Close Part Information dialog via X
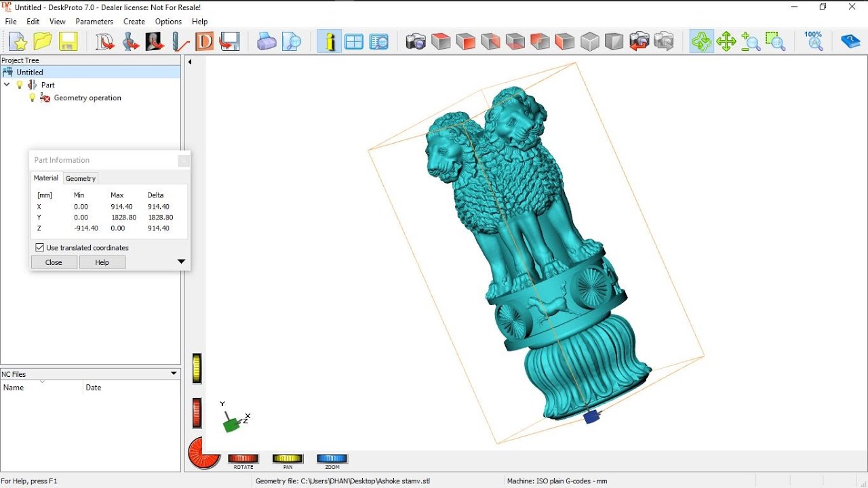This screenshot has width=868, height=488. tap(183, 161)
